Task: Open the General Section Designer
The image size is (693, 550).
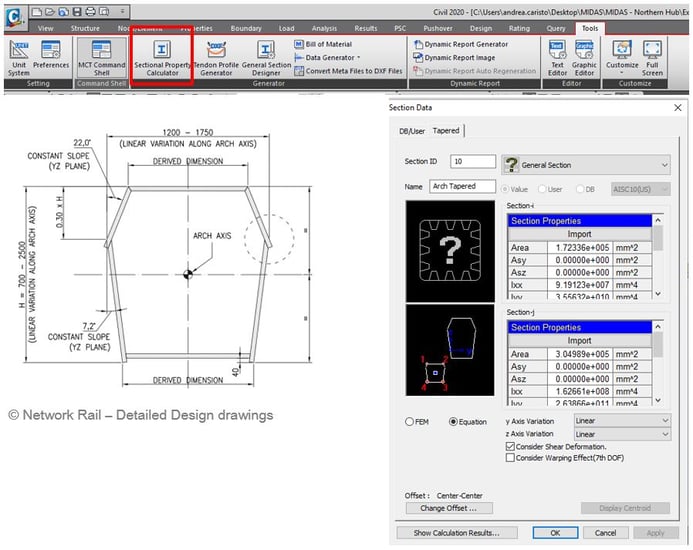Action: pyautogui.click(x=266, y=58)
